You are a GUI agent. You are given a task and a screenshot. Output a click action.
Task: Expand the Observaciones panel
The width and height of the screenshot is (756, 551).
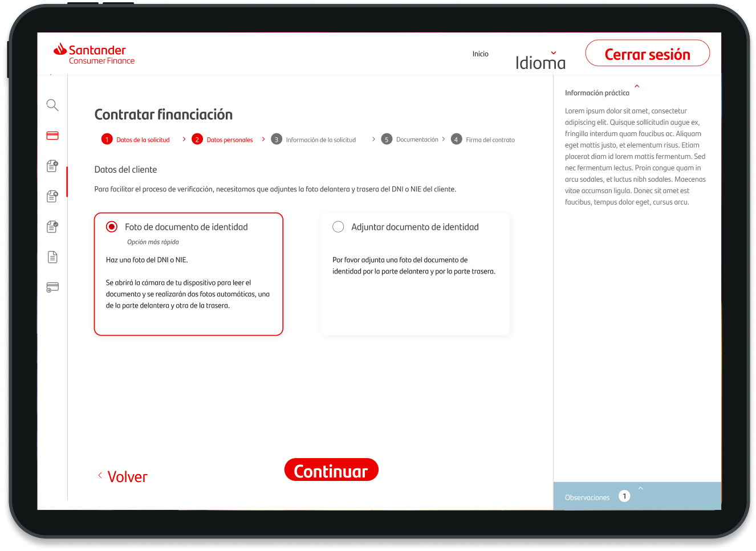640,488
